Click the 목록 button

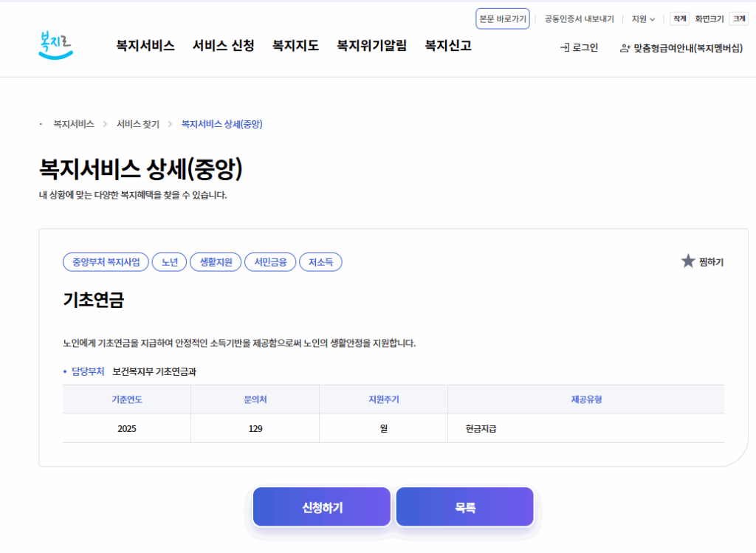tap(464, 506)
